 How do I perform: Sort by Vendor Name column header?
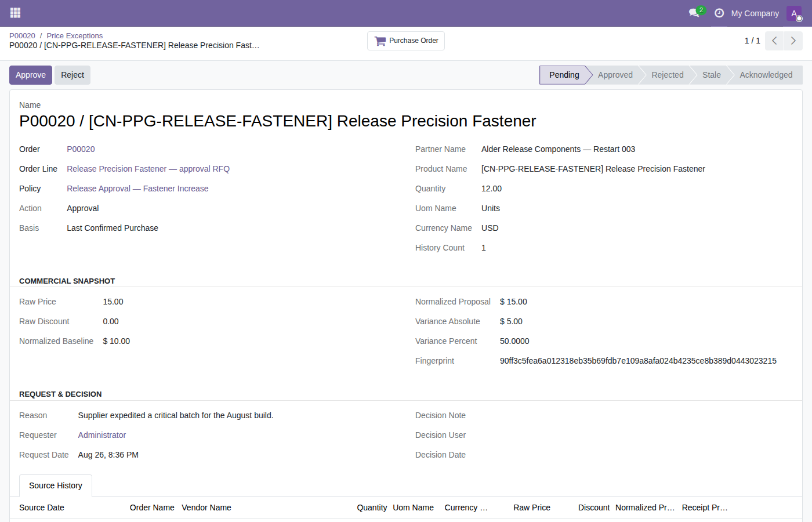(x=206, y=507)
